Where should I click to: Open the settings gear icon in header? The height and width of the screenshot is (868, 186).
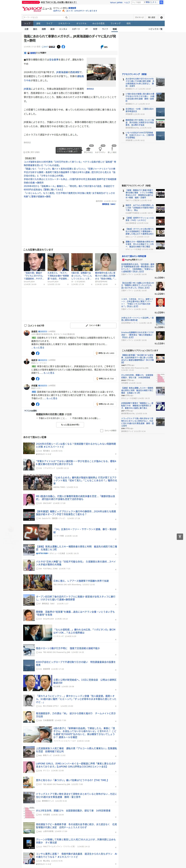click(x=161, y=17)
